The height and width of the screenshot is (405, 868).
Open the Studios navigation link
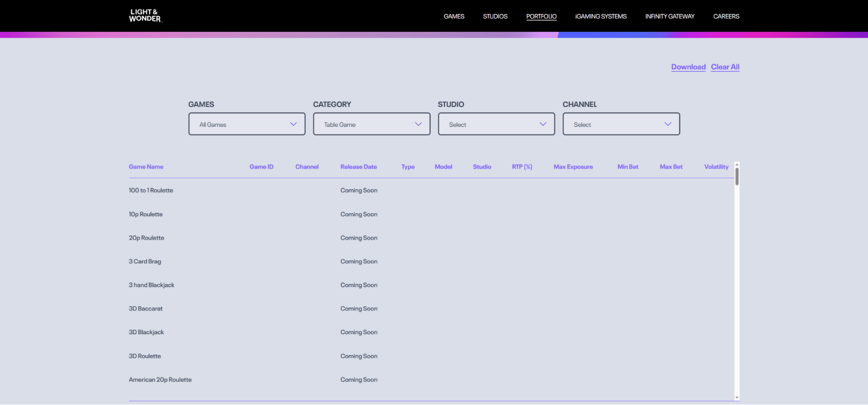495,17
